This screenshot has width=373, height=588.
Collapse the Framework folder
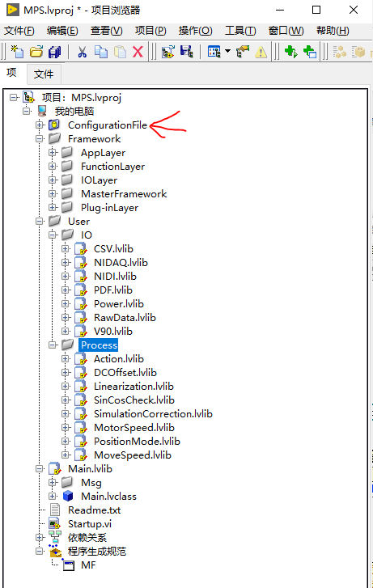click(40, 139)
